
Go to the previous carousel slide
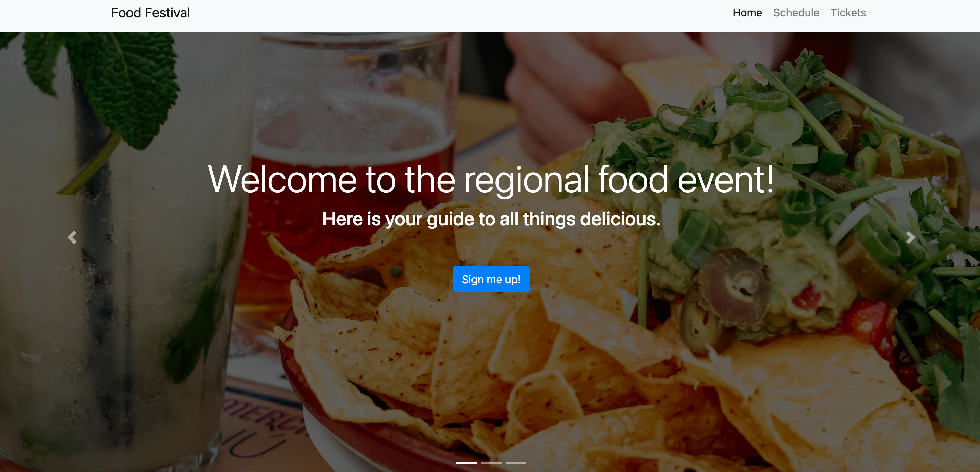[x=72, y=237]
